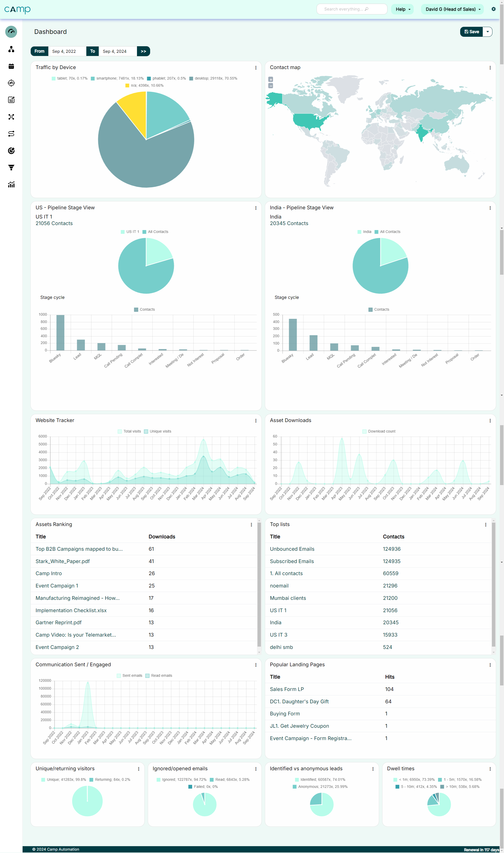Open Popular Landing Pages kebab menu
This screenshot has height=853, width=504.
490,665
